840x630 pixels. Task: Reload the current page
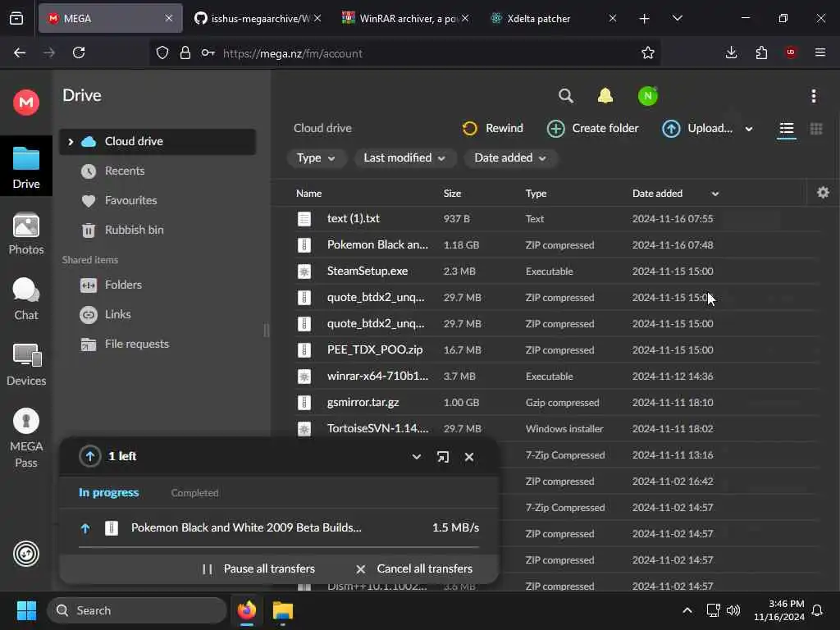[x=79, y=52]
